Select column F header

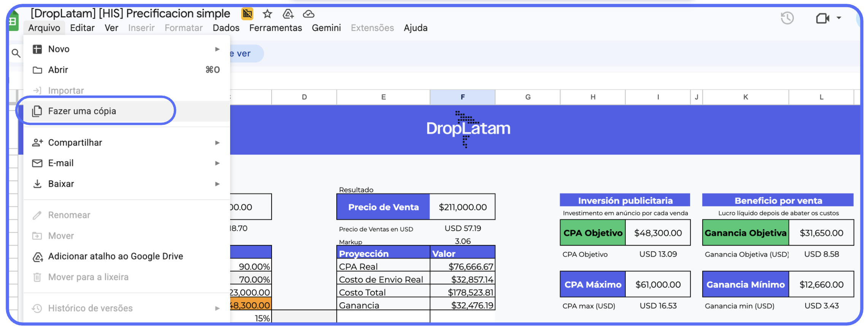463,97
